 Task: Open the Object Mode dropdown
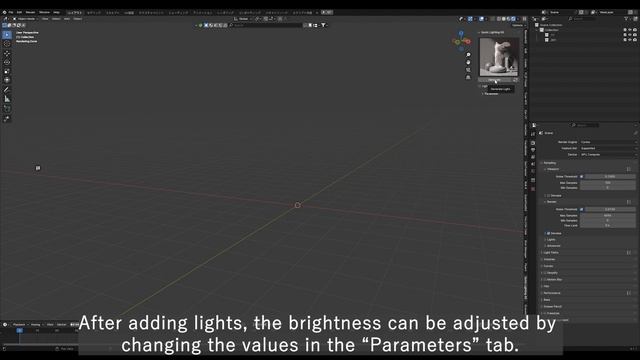coord(26,19)
